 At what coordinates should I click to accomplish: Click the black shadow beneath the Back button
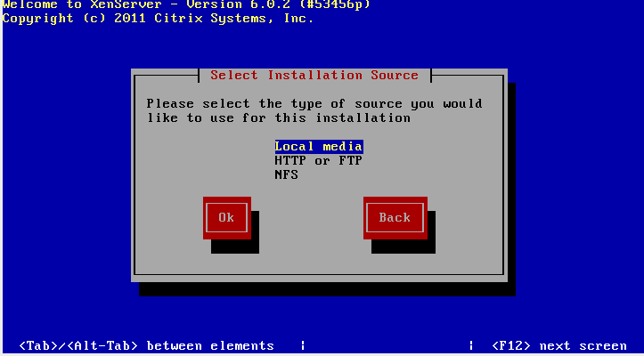(404, 247)
